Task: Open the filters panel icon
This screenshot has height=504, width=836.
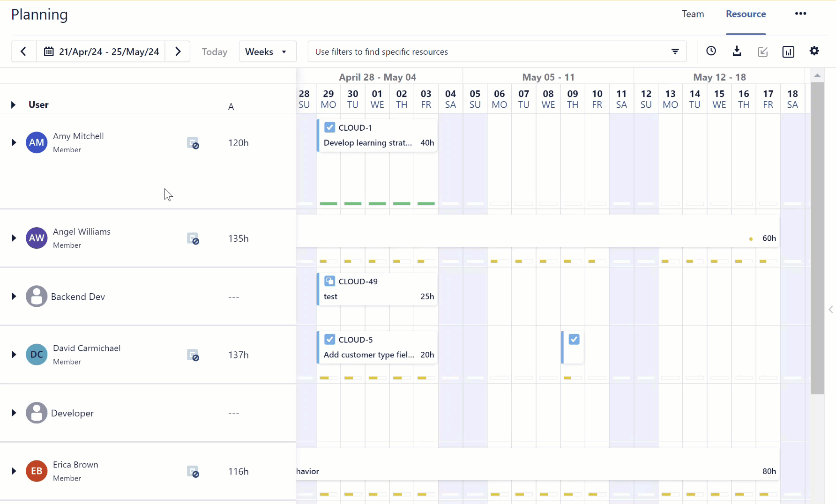Action: (x=675, y=52)
